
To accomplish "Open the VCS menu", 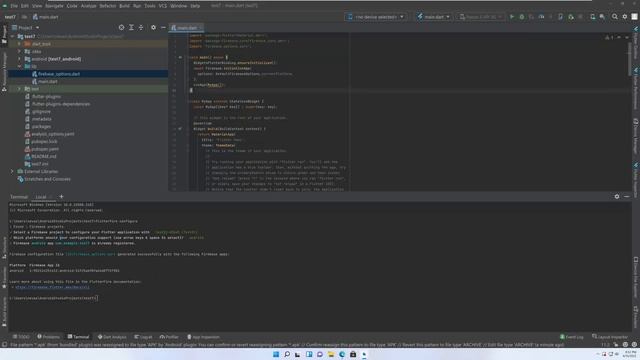I will [x=163, y=6].
